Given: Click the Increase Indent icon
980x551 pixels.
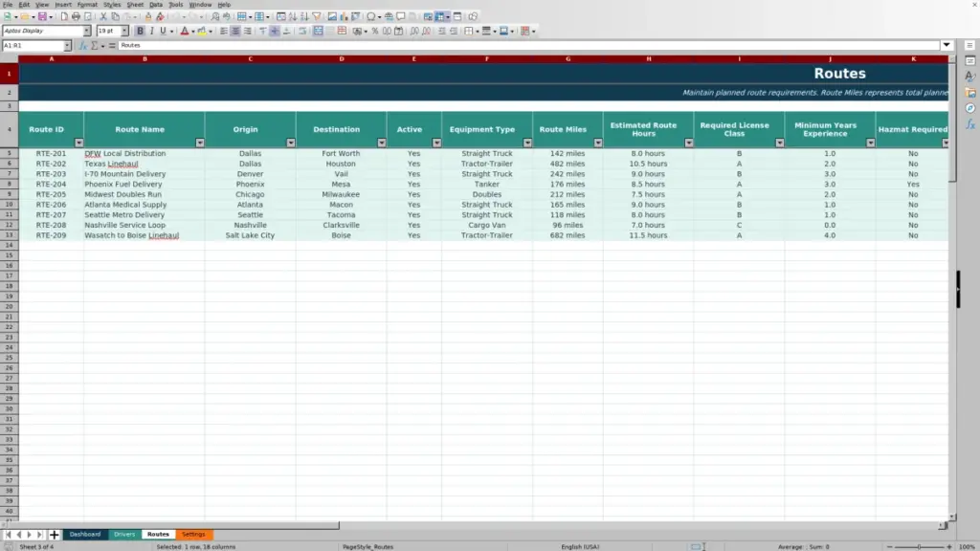Looking at the screenshot, I should [x=442, y=32].
